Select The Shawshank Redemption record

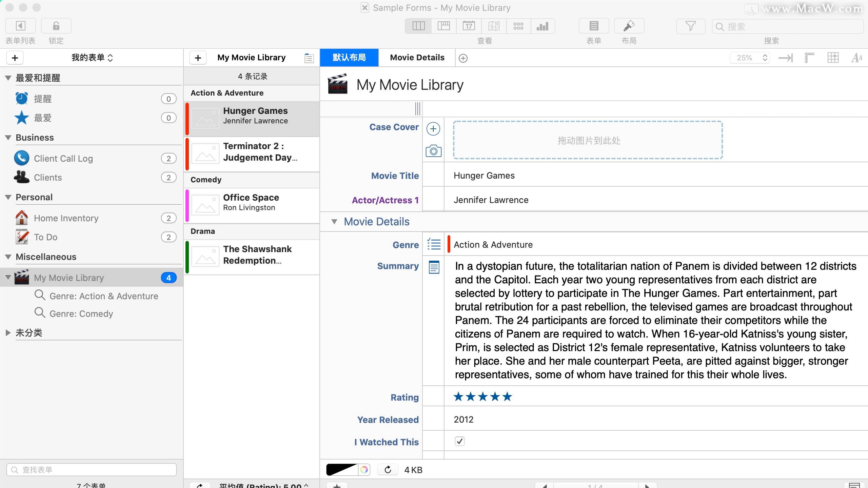pos(252,257)
